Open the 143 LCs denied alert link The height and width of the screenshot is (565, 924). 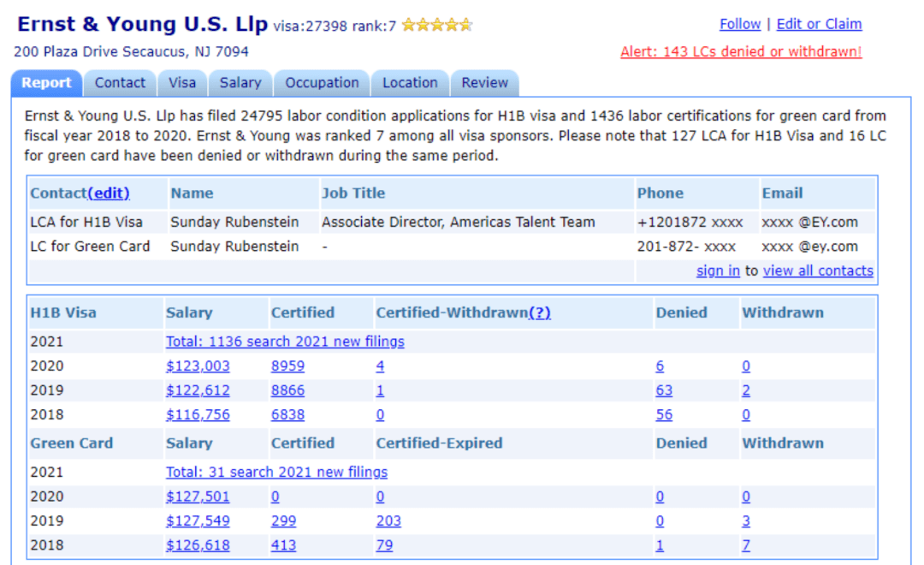click(741, 52)
